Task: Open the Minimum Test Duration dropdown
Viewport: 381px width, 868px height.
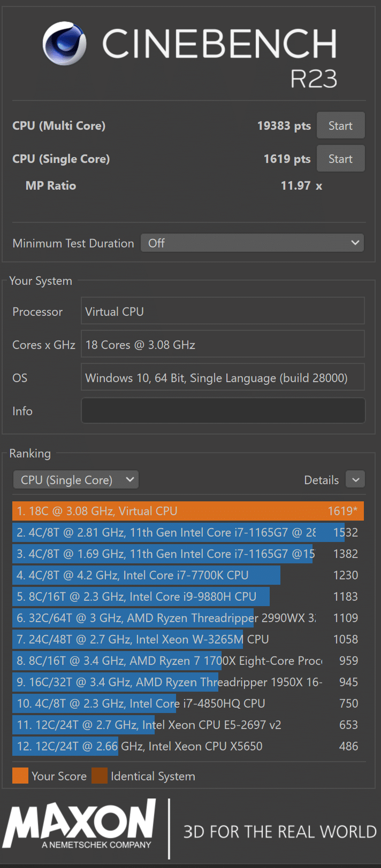Action: (x=252, y=243)
